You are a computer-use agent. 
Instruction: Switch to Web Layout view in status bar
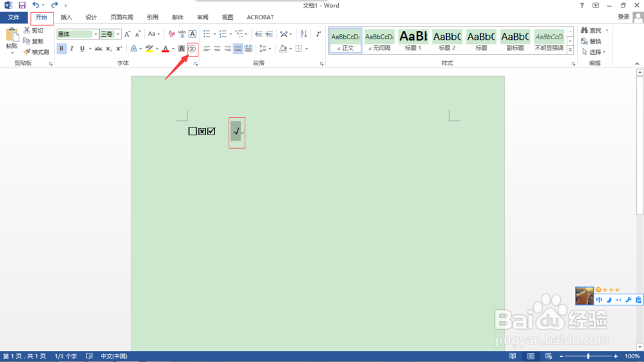click(549, 356)
